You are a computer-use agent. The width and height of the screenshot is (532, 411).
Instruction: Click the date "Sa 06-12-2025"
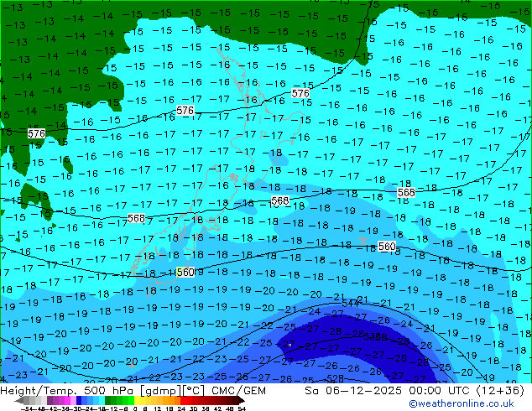click(353, 391)
